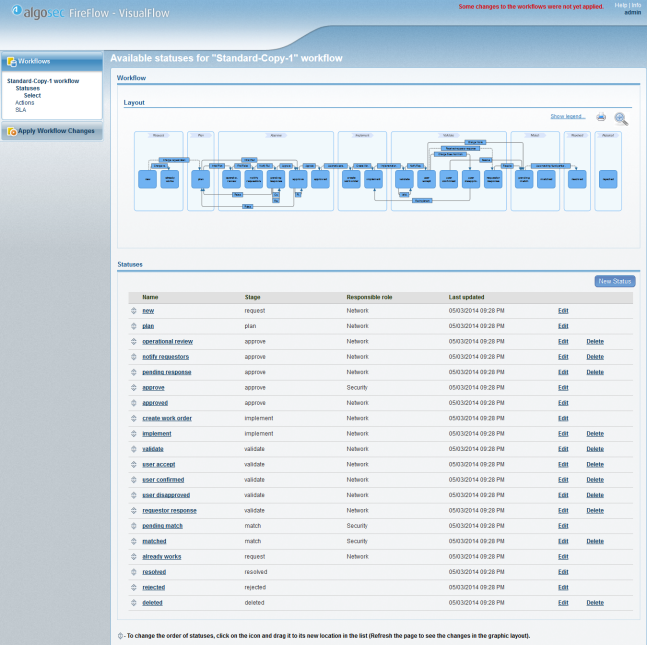The height and width of the screenshot is (645, 647).
Task: Click the print icon above the layout
Action: click(x=601, y=117)
